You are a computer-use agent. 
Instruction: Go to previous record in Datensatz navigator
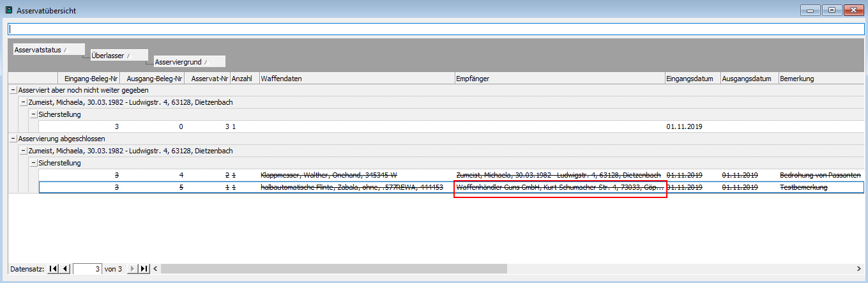pyautogui.click(x=65, y=269)
